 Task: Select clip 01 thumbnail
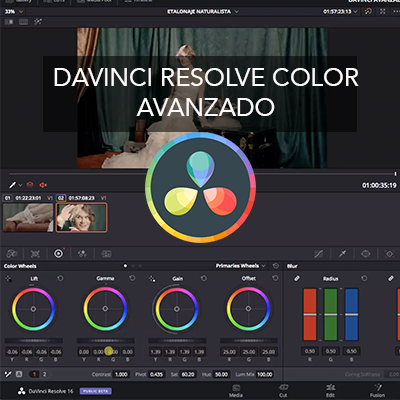pos(28,218)
